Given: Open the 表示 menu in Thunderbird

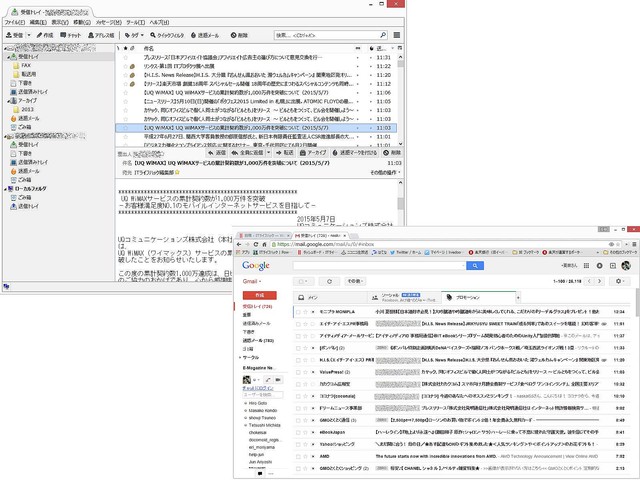Looking at the screenshot, I should click(60, 22).
